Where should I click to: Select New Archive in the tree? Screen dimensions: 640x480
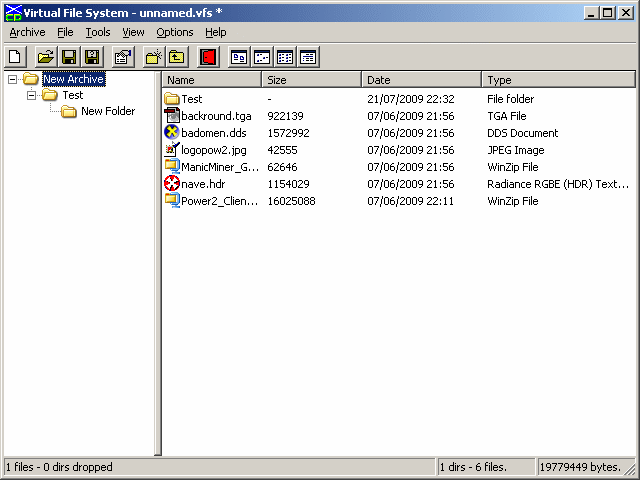coord(74,79)
